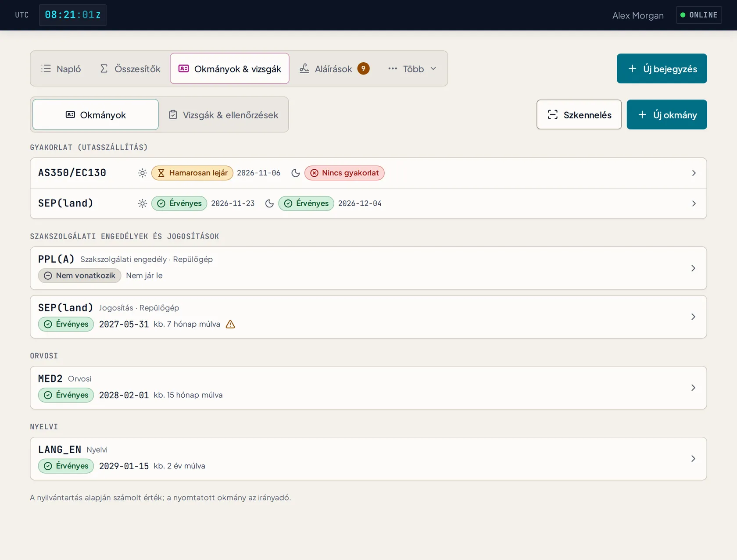Click the ID card icon on Okmányok sub-tab
The height and width of the screenshot is (560, 737).
point(70,114)
